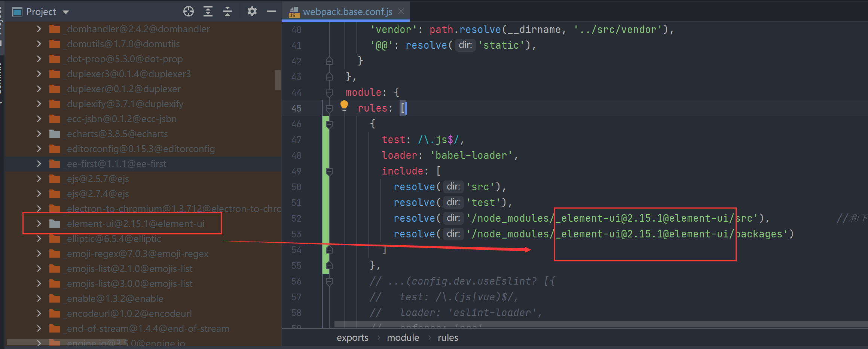Open the Project view switcher dropdown
This screenshot has height=349, width=868.
click(x=65, y=11)
